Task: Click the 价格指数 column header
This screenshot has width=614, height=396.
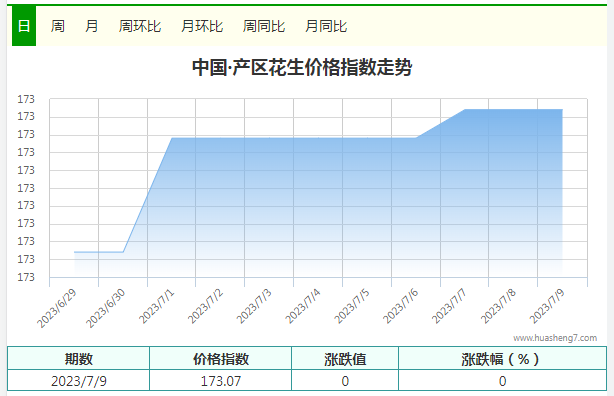Action: pos(221,359)
